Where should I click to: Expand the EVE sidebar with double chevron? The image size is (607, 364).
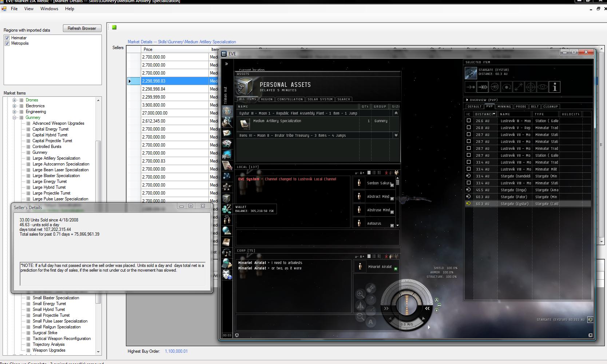coord(226,64)
